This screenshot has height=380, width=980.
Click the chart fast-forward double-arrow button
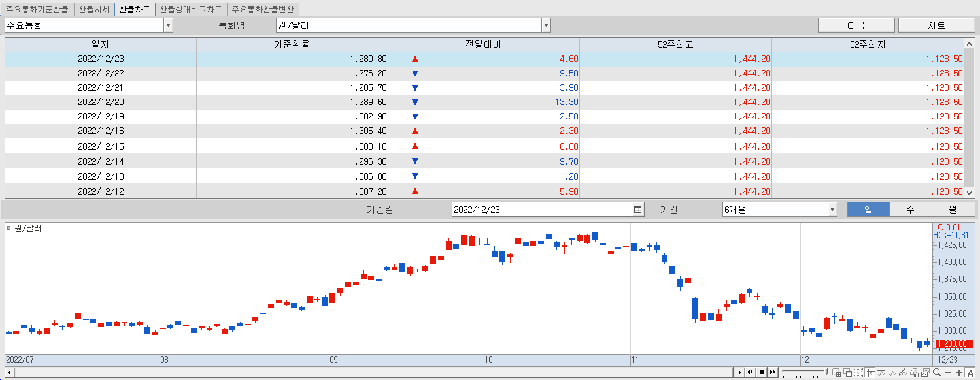coord(773,372)
